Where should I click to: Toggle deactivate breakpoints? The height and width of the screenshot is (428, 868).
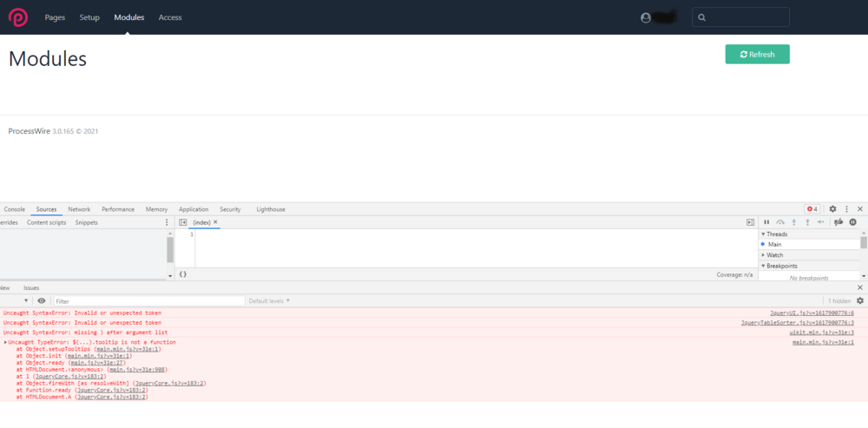pyautogui.click(x=838, y=222)
